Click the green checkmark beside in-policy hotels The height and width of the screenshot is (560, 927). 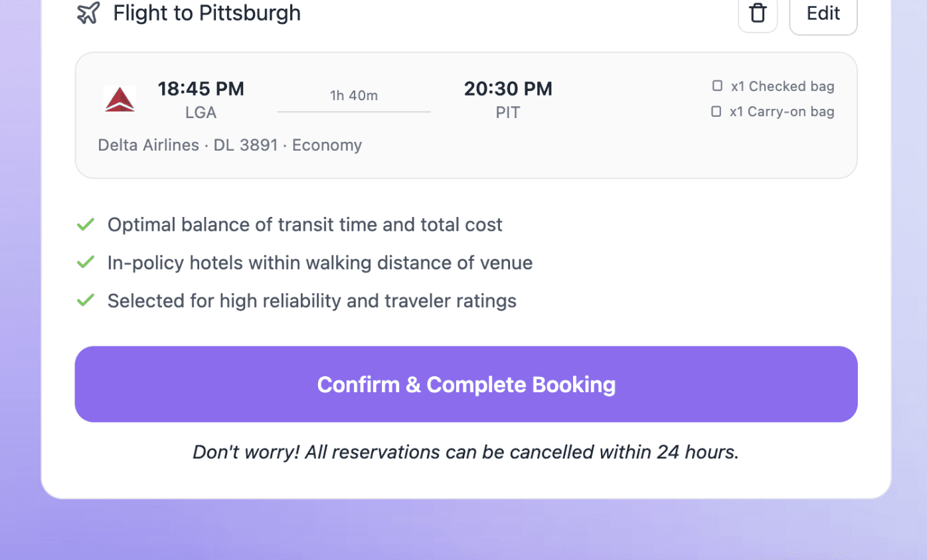point(86,263)
